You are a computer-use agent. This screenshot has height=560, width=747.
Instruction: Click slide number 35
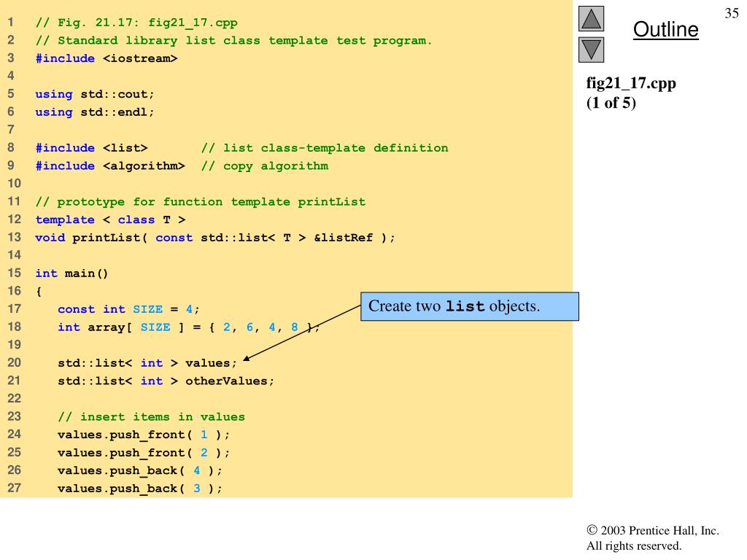[732, 13]
